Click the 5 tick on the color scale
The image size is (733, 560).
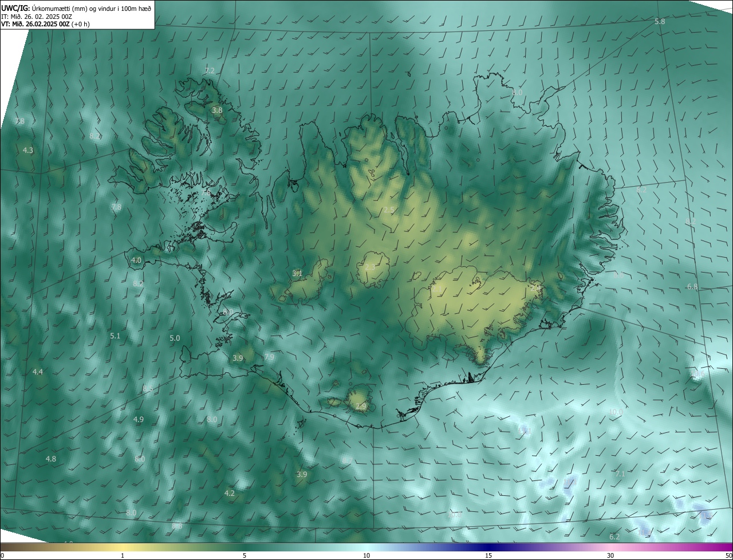coord(245,556)
